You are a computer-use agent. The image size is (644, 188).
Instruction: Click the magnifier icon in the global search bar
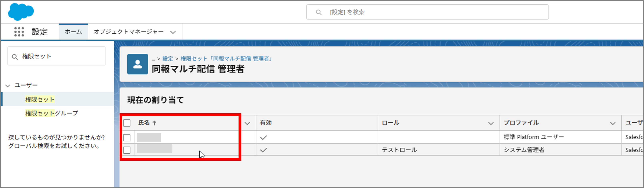(x=319, y=12)
